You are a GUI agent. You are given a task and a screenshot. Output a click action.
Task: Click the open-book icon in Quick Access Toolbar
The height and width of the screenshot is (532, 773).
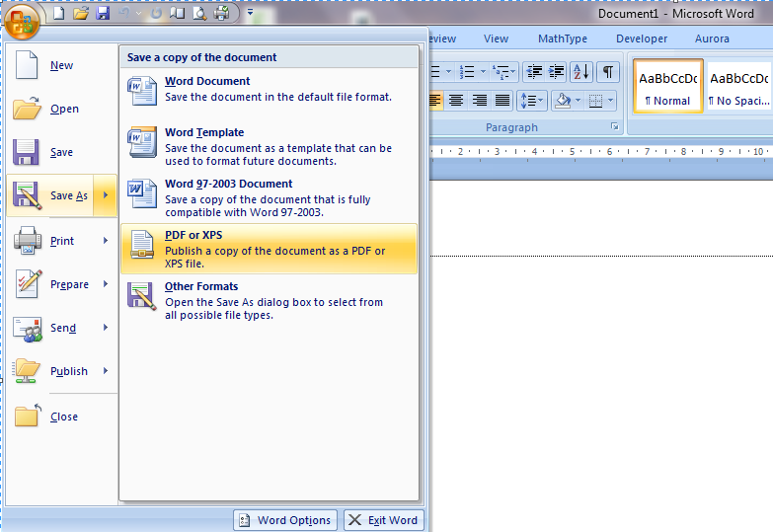pyautogui.click(x=177, y=13)
